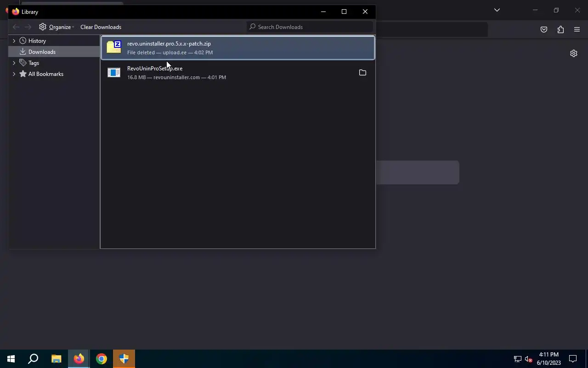
Task: Focus the Search Downloads field
Action: [310, 27]
